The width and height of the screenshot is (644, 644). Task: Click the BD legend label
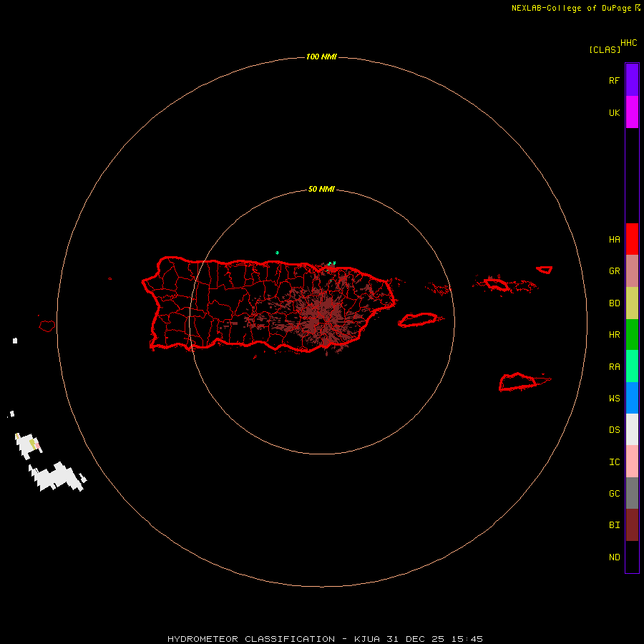[614, 303]
